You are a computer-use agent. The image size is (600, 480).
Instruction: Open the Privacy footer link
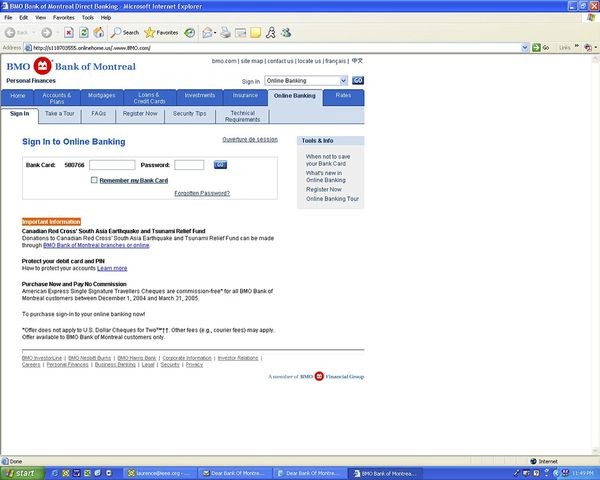pos(194,364)
